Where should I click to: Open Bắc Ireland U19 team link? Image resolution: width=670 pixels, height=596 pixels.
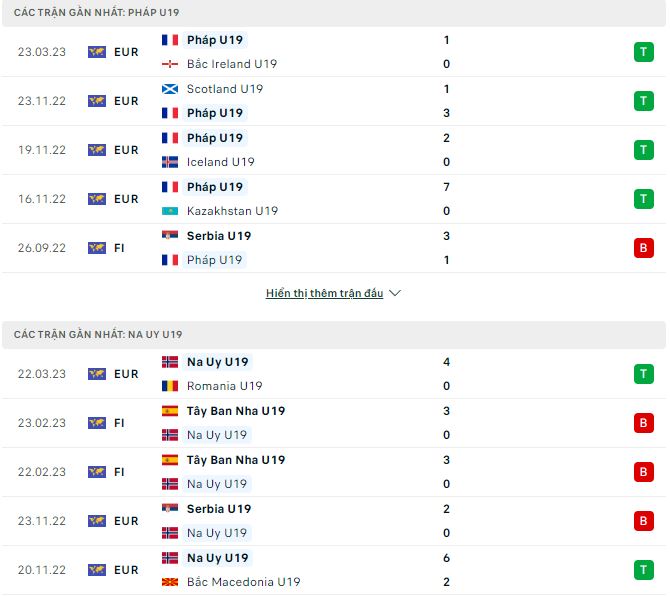231,64
